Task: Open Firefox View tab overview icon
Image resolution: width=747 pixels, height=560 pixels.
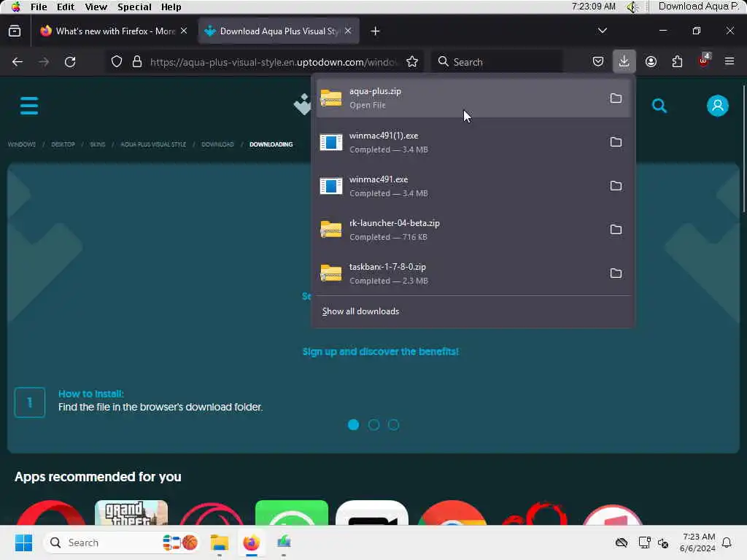Action: tap(15, 31)
